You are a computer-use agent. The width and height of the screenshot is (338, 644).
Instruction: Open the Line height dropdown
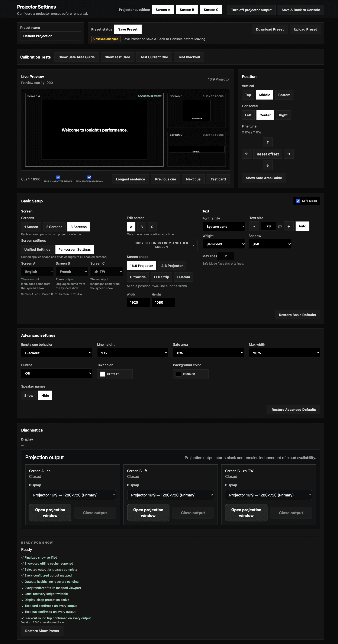(x=133, y=353)
